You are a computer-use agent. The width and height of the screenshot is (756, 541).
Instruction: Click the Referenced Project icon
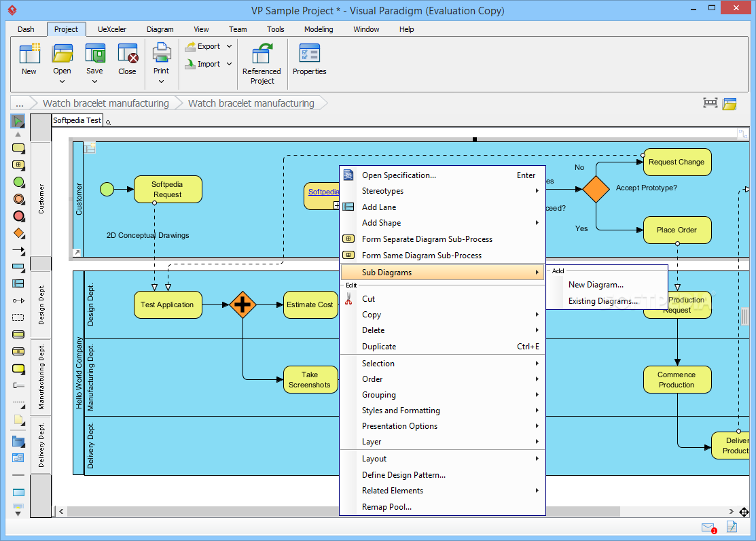262,64
